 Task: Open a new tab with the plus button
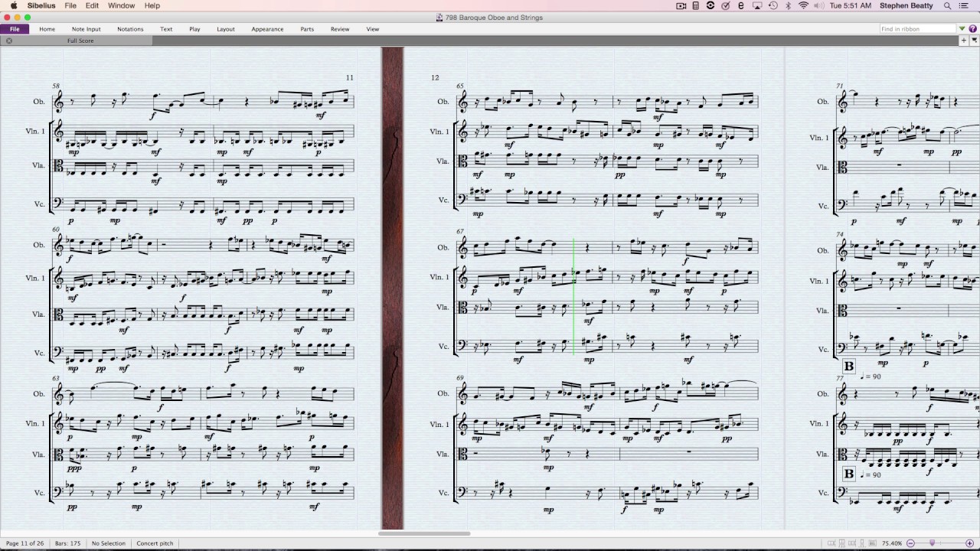pyautogui.click(x=964, y=41)
